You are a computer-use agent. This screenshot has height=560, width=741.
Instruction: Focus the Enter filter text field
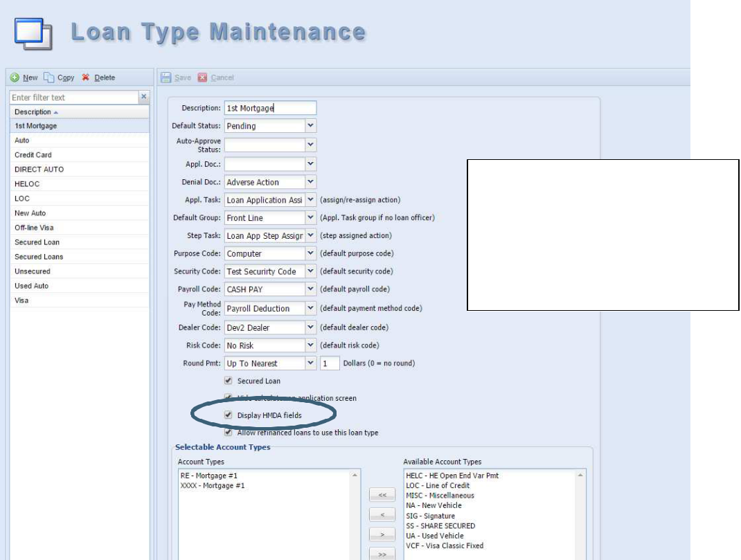tap(73, 98)
